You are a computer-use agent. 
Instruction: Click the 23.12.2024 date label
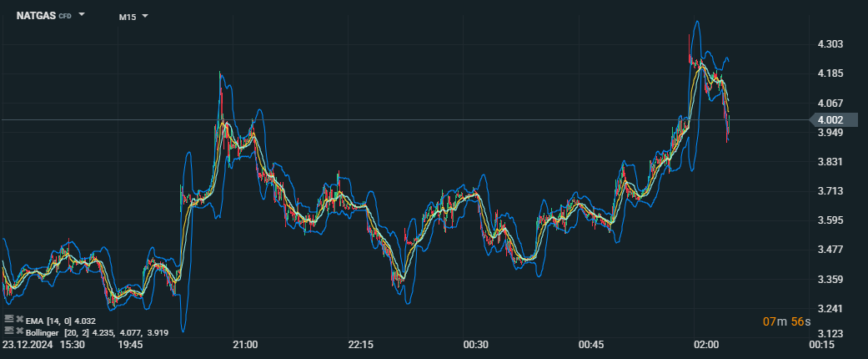click(x=27, y=344)
